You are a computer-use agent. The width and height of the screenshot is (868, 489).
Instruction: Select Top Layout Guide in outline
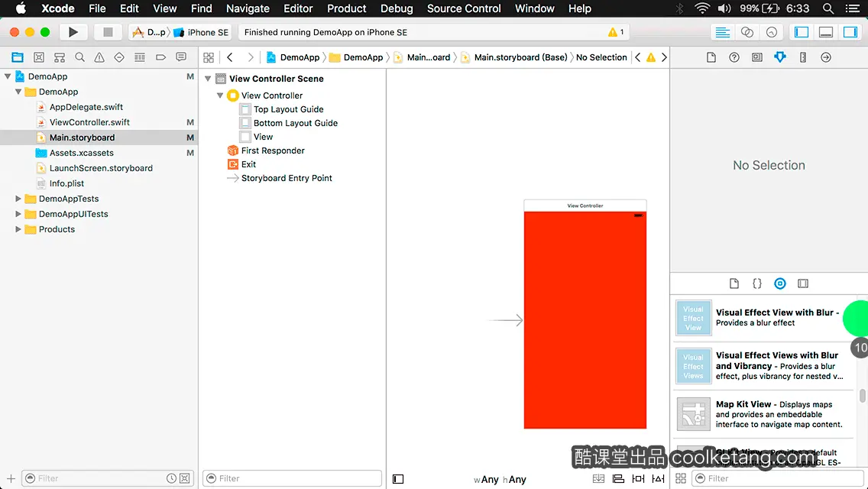(288, 109)
